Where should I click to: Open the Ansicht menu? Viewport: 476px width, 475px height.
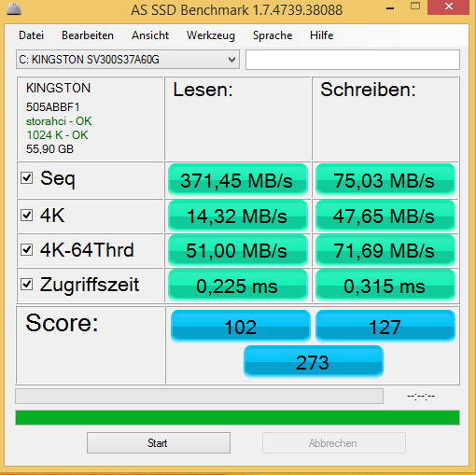click(x=150, y=35)
